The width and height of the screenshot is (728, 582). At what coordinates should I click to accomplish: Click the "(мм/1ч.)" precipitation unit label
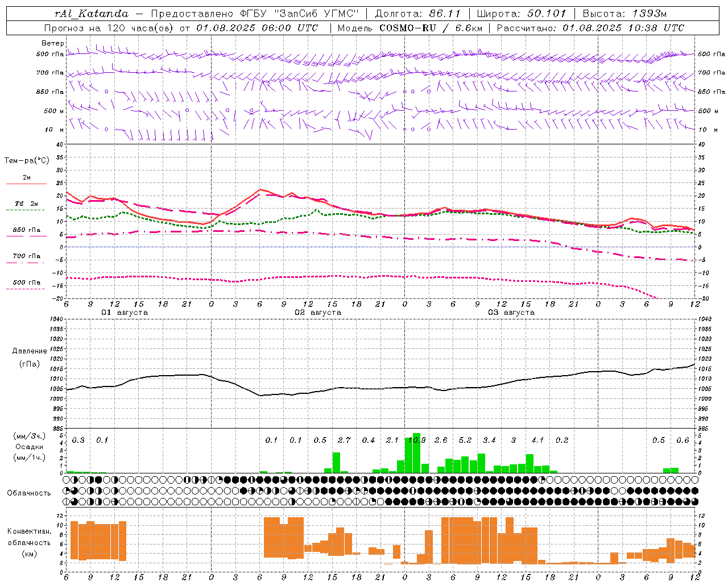click(x=29, y=458)
